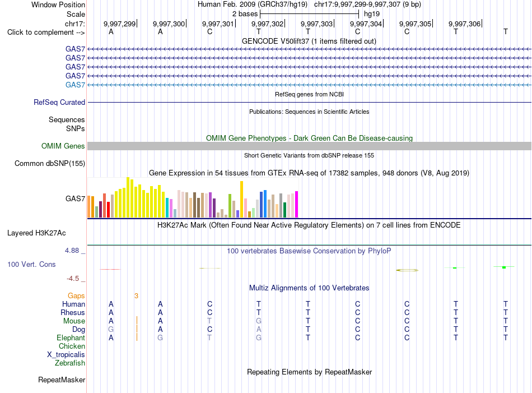Click the green PhyloP conservation bar at far right
Viewport: 532px width, 393px height.
click(x=504, y=267)
